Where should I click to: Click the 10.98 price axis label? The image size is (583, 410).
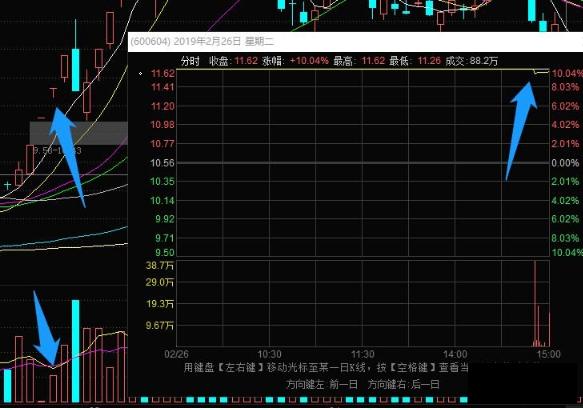coord(162,125)
